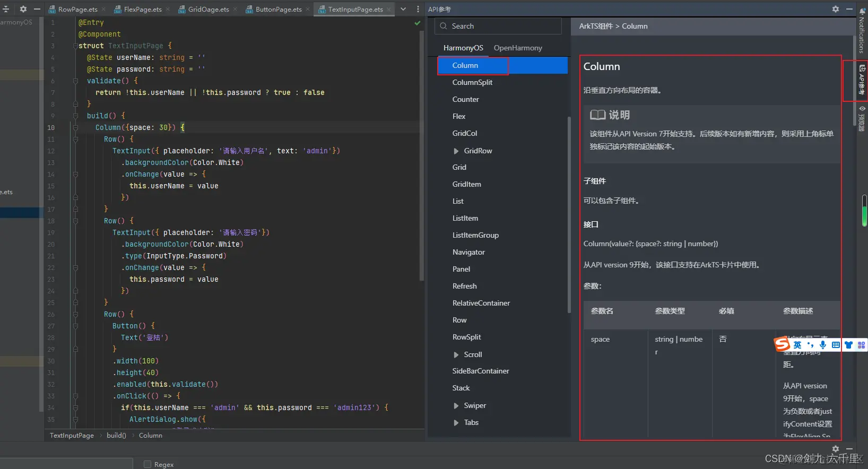Expand the GridRow entry
This screenshot has width=868, height=469.
pos(456,151)
